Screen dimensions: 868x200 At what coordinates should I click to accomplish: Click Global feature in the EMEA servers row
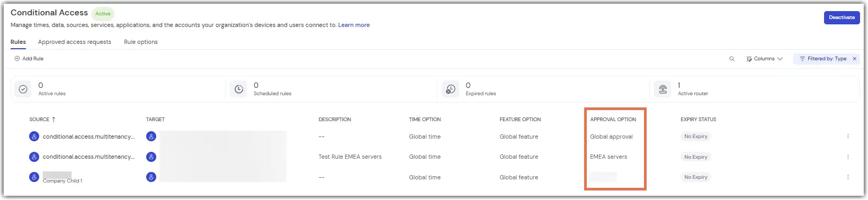point(518,157)
